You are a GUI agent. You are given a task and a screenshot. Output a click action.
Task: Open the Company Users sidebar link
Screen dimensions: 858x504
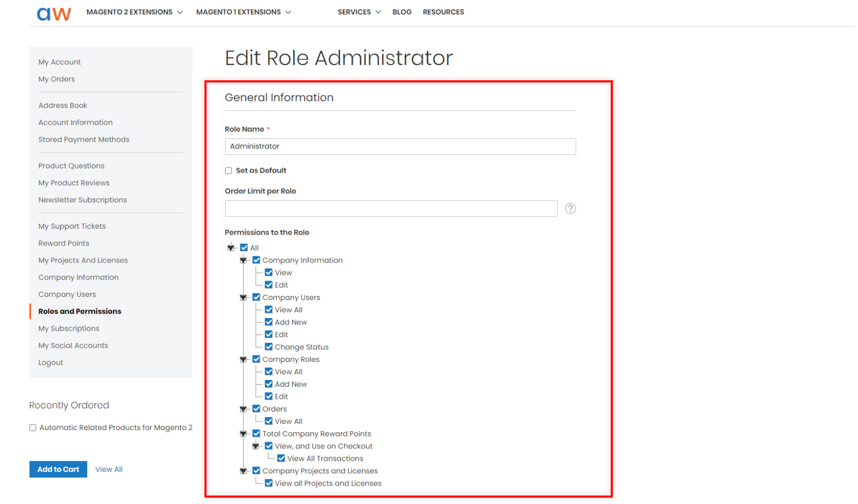point(67,294)
